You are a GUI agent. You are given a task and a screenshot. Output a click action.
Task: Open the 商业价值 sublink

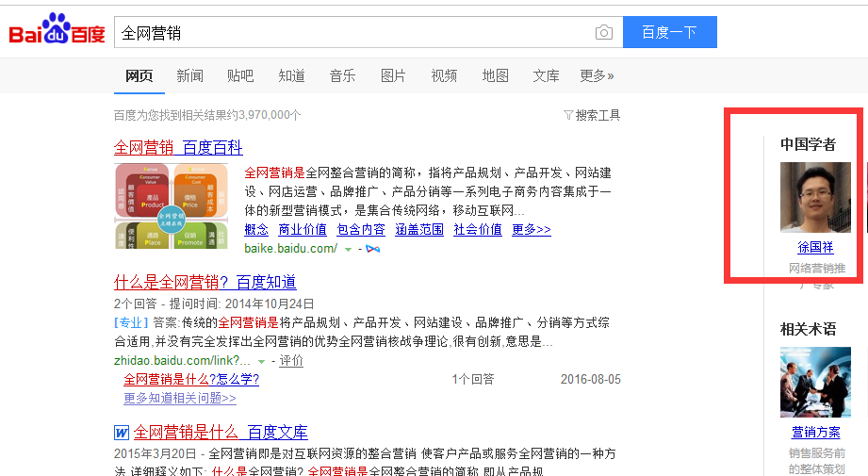(303, 229)
